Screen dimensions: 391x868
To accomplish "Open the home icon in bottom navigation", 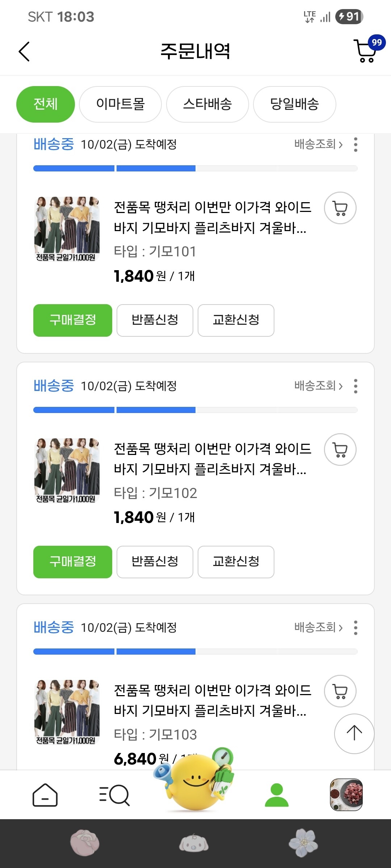I will click(45, 795).
